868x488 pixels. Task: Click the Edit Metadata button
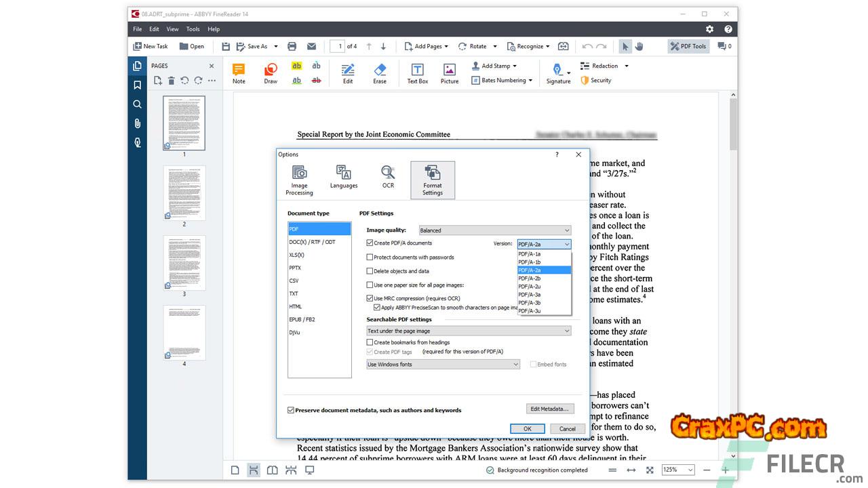(550, 409)
